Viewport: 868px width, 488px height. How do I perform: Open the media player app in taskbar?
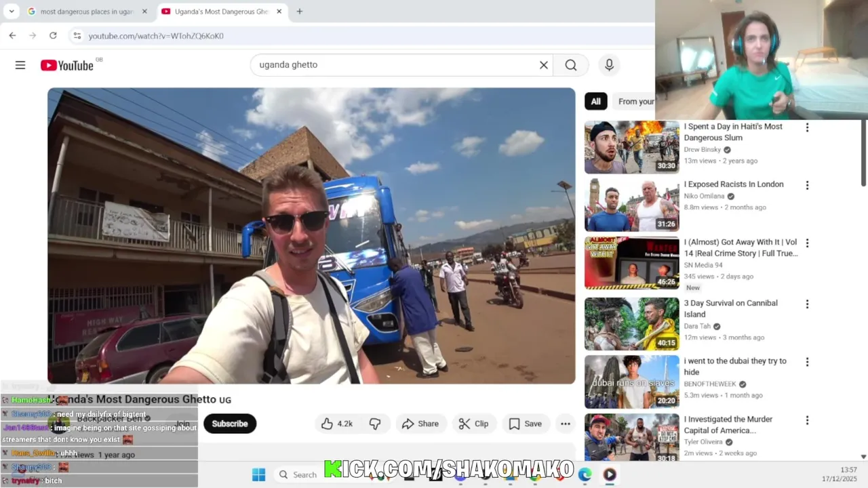(610, 474)
